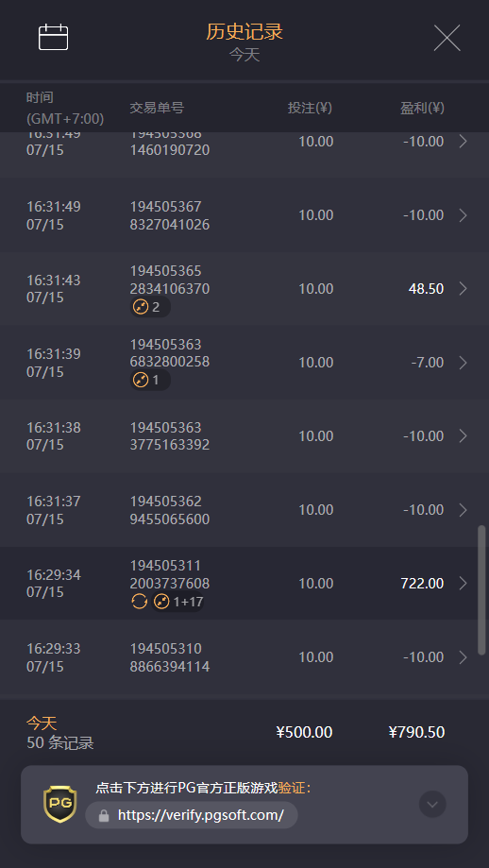Open the 16:31:37 transaction record
This screenshot has width=489, height=868.
pyautogui.click(x=244, y=510)
